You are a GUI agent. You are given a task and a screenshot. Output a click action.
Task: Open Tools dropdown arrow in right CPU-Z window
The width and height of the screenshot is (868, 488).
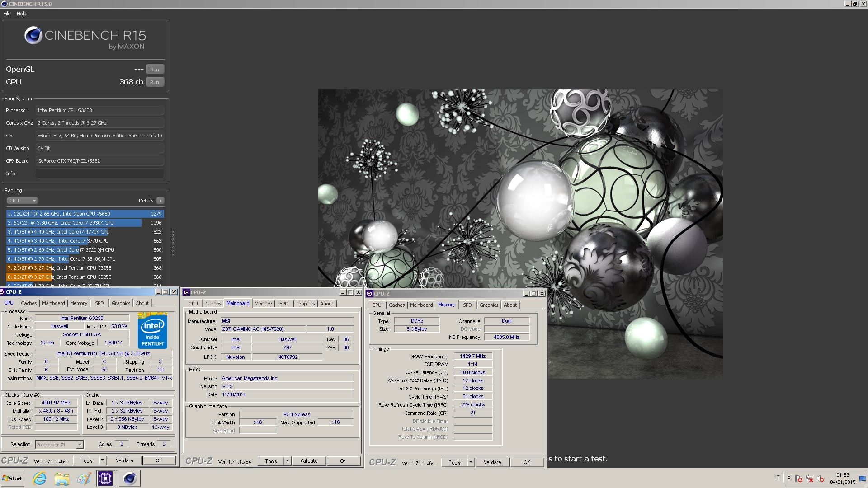pyautogui.click(x=471, y=462)
